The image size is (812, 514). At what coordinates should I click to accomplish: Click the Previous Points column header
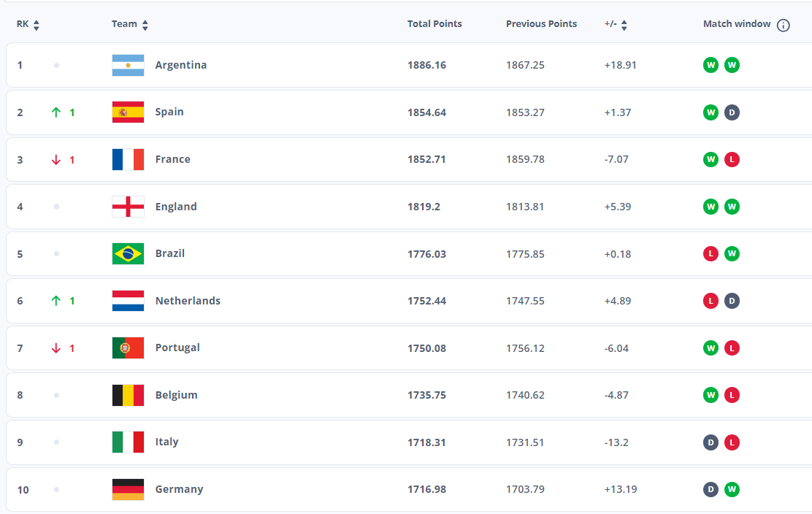pos(541,24)
